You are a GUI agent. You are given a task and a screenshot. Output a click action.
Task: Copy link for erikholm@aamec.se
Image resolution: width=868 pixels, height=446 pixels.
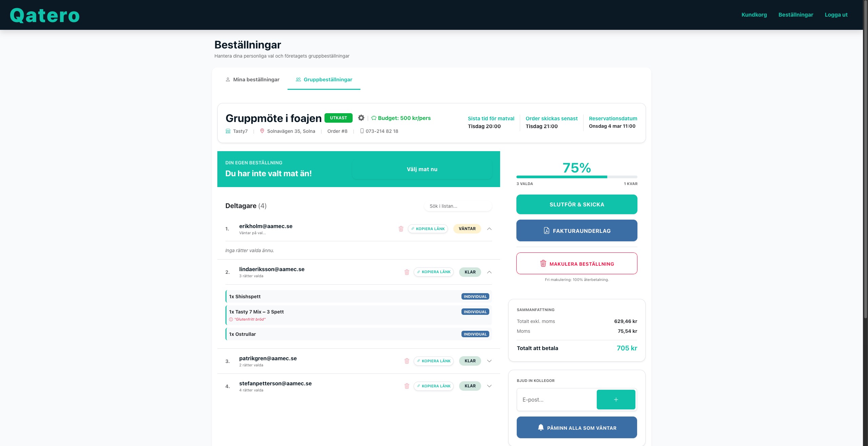tap(428, 229)
